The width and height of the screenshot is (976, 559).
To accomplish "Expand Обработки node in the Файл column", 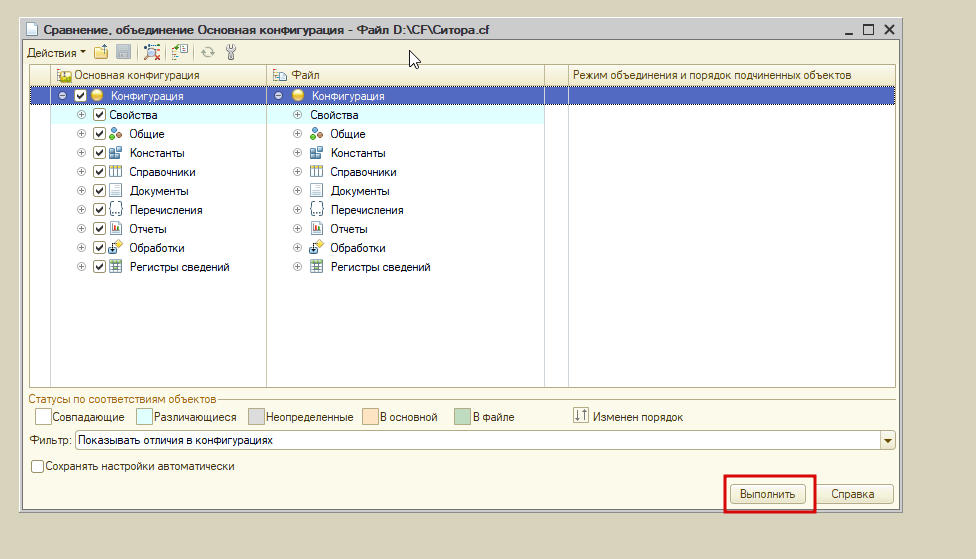I will point(297,248).
